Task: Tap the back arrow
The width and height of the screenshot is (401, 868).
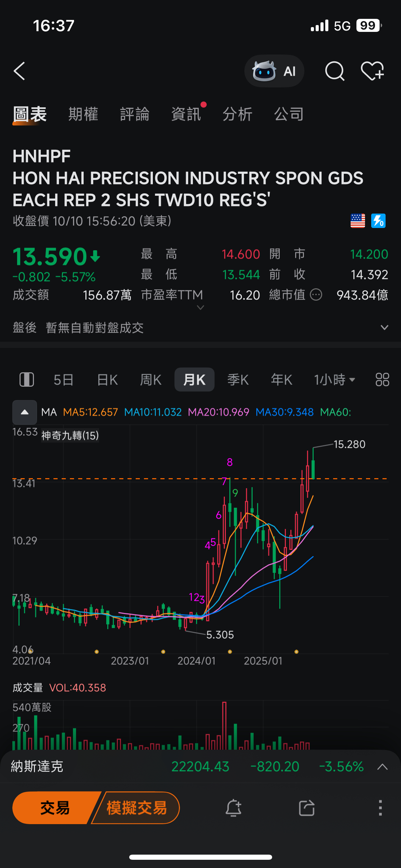Action: 20,71
